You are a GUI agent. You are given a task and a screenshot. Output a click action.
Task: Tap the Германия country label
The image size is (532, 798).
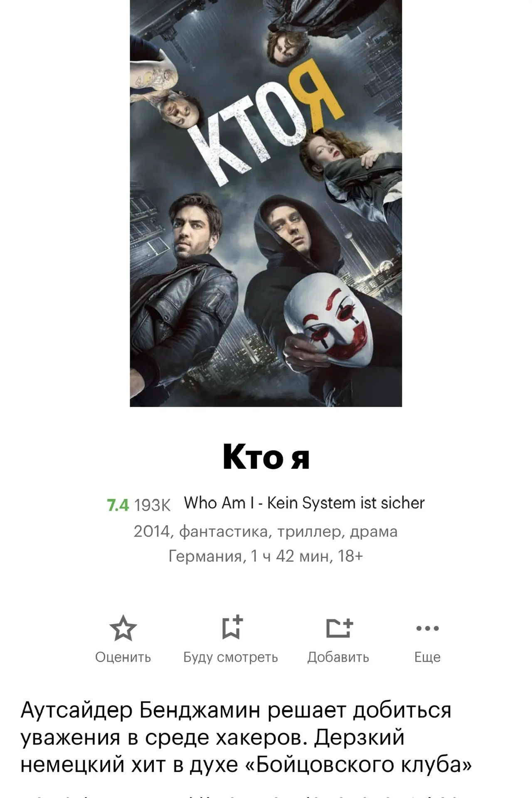205,556
